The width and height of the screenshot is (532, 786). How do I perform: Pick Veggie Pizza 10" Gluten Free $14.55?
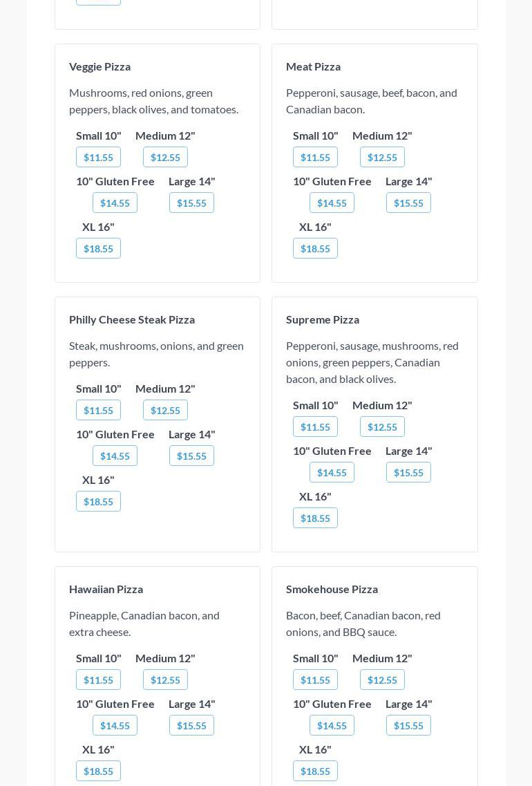115,203
